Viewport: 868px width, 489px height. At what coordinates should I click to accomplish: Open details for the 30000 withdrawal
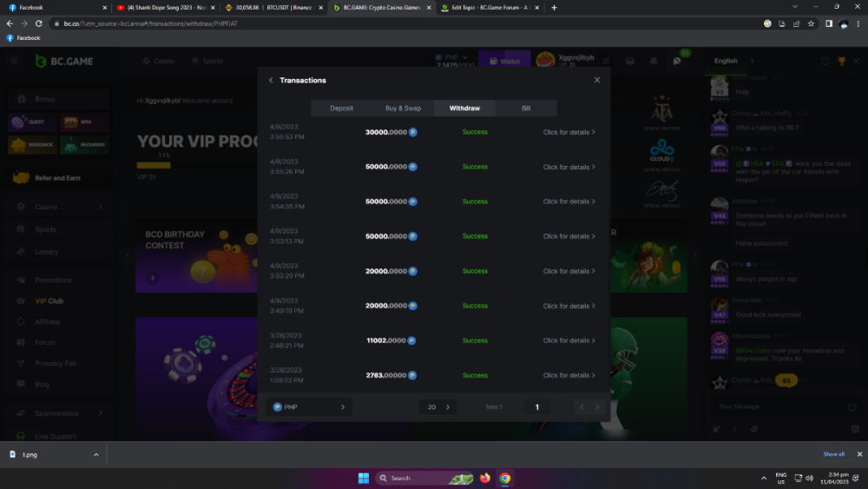point(569,132)
